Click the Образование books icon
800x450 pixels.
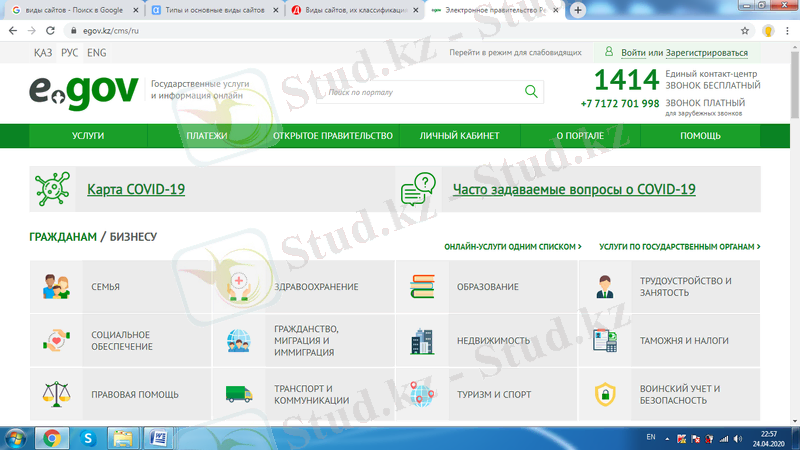(422, 286)
